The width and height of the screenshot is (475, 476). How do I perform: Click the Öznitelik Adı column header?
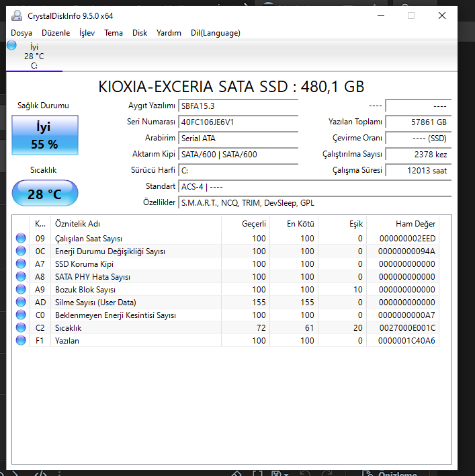[x=136, y=224]
